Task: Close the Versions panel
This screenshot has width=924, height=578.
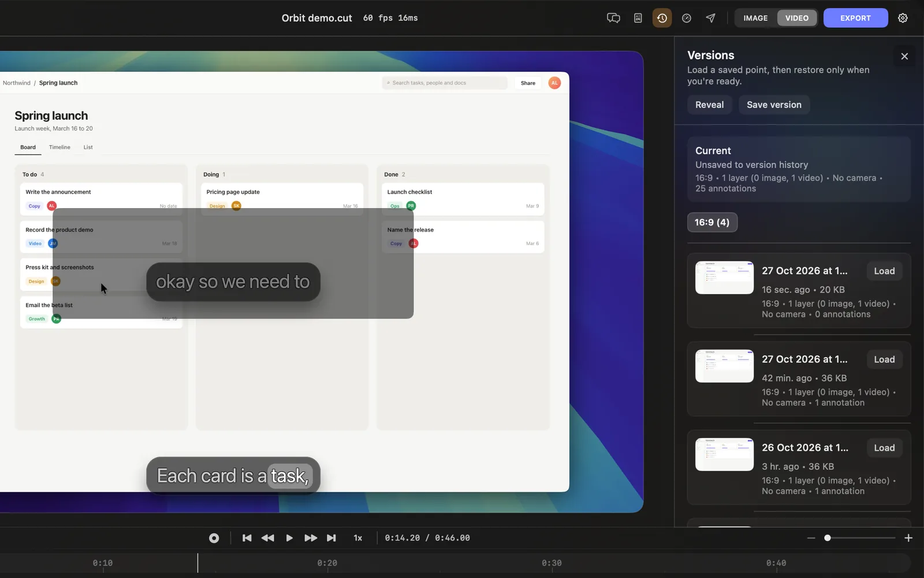Action: 904,56
